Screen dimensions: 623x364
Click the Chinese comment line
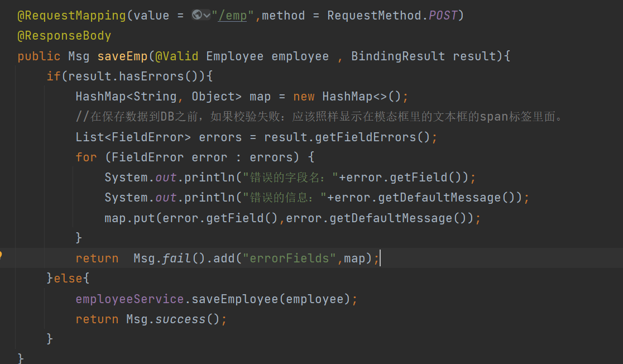[319, 117]
